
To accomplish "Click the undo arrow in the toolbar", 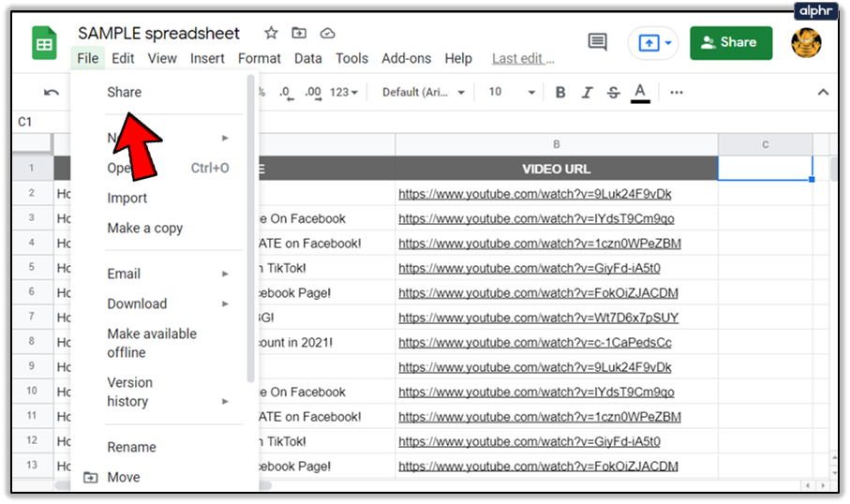I will (52, 92).
